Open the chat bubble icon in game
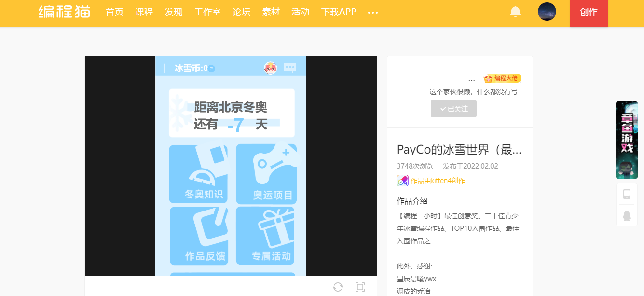 pyautogui.click(x=290, y=68)
